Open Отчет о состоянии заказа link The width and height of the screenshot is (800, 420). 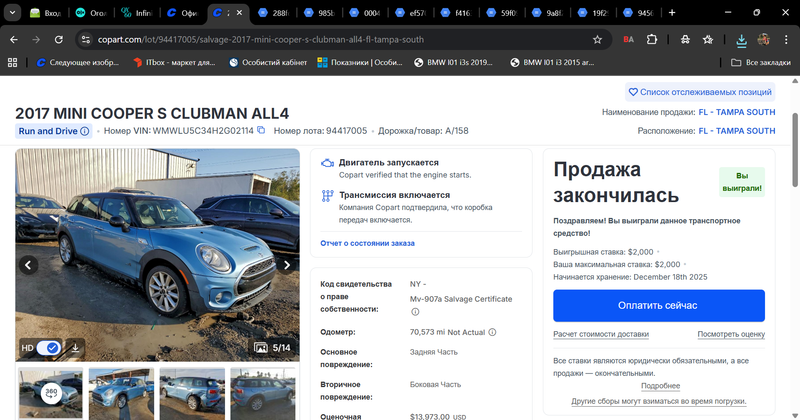point(367,243)
